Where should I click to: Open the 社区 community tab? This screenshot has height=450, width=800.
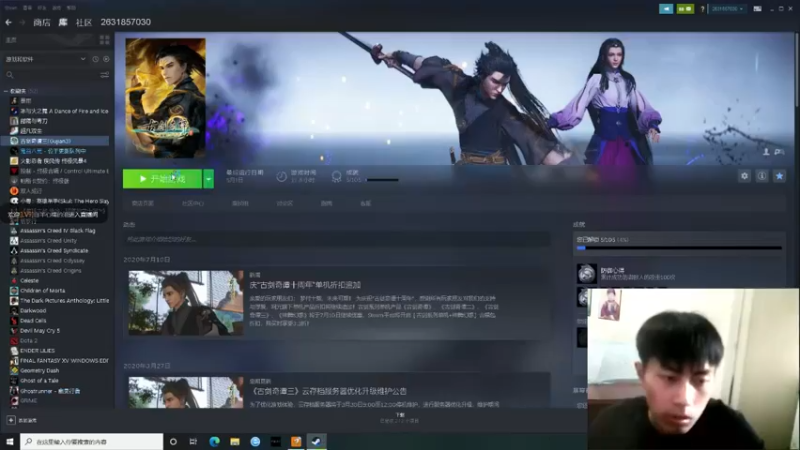[x=84, y=22]
